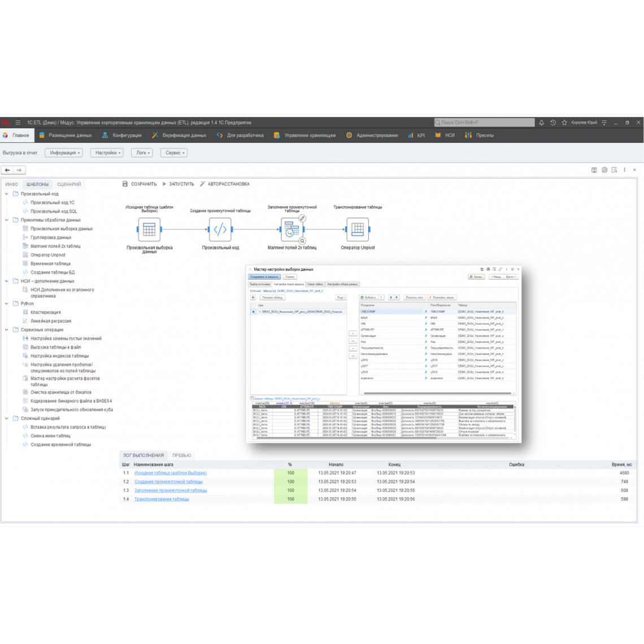This screenshot has height=644, width=644.
Task: Select the radio marker of DEMO_ZKGU table row
Action: point(254,312)
